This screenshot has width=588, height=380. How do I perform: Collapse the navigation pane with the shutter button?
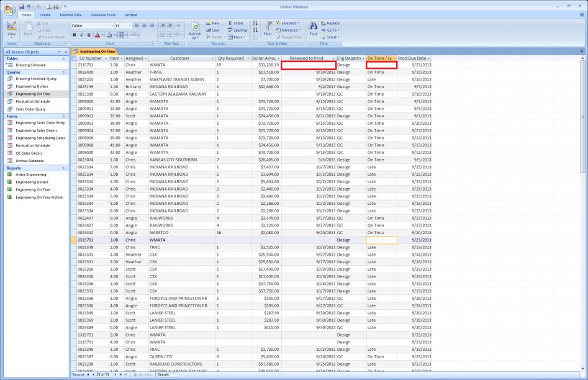66,52
